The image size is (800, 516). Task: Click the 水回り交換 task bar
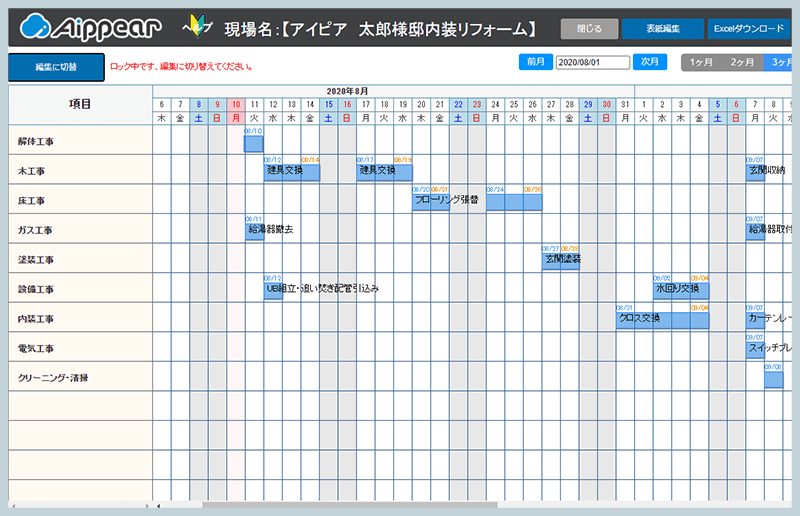point(681,291)
